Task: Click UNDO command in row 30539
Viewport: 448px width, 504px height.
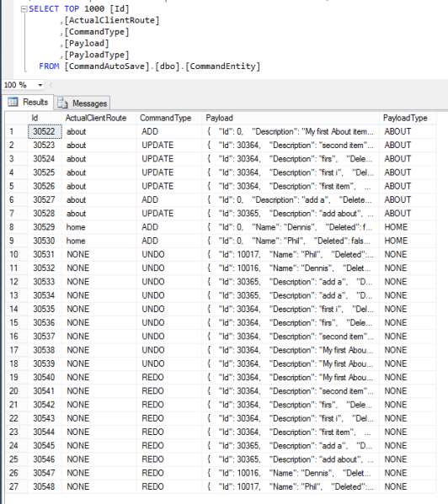Action: (x=169, y=363)
